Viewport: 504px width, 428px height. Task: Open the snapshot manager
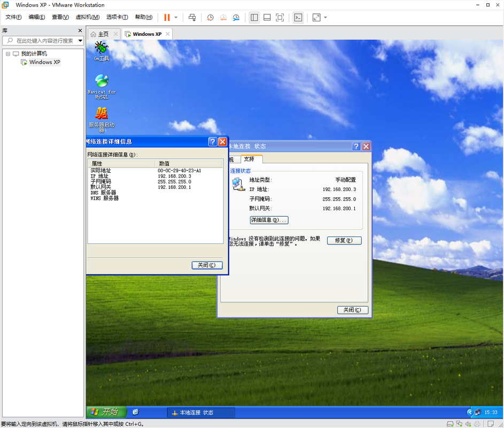point(236,17)
